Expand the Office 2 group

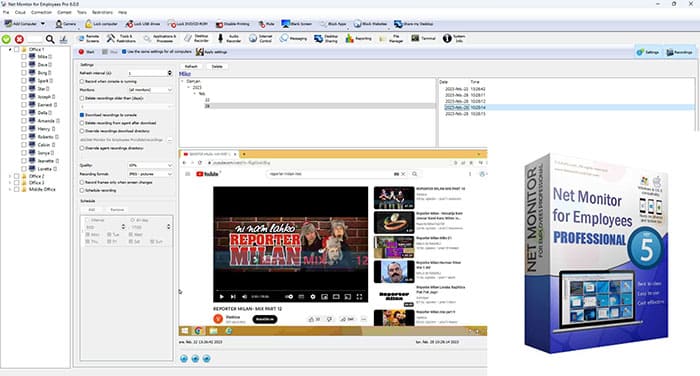click(x=10, y=176)
